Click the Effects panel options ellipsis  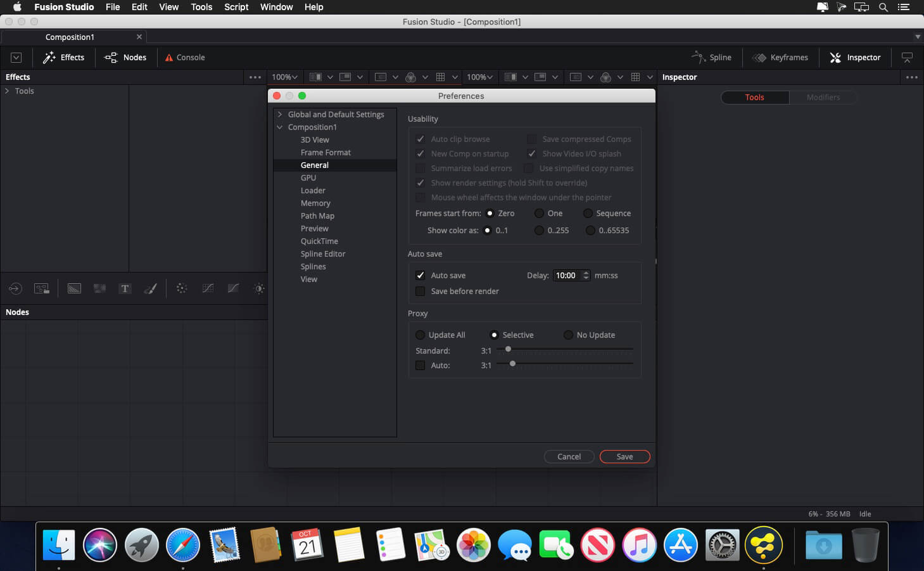(255, 77)
